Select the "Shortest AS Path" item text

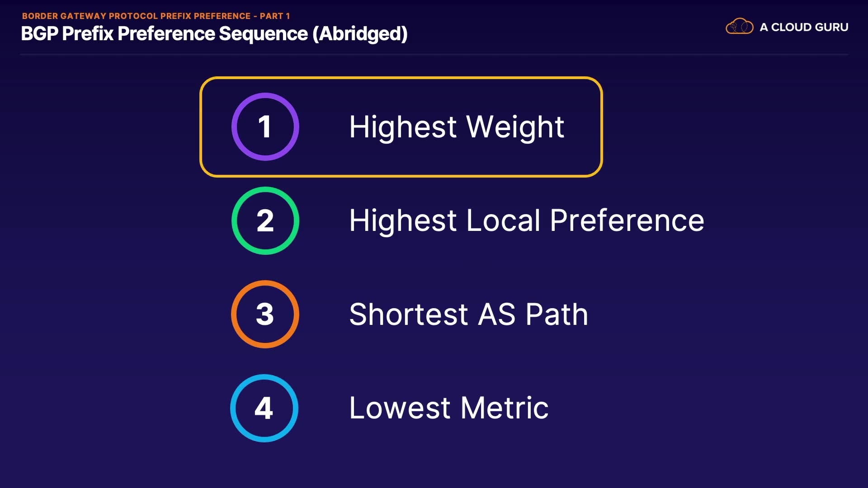(468, 314)
